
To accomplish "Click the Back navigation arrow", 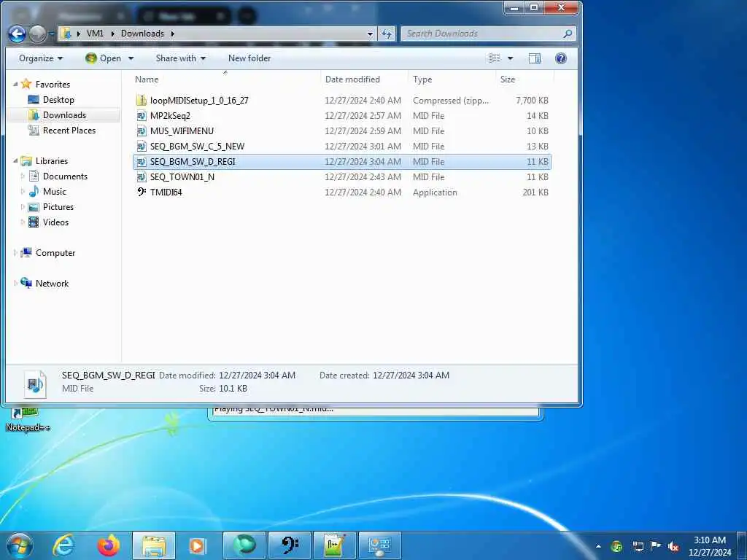I will (x=18, y=34).
